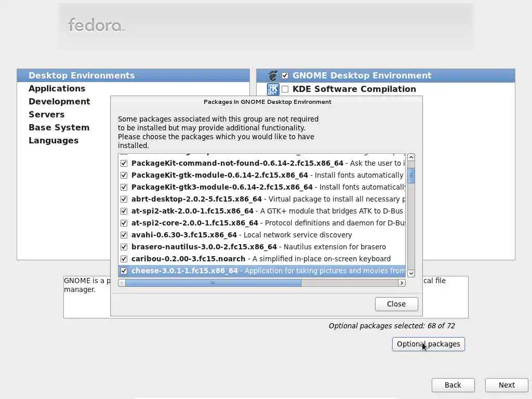The height and width of the screenshot is (399, 532).
Task: Proceed with the Next button
Action: coord(507,385)
